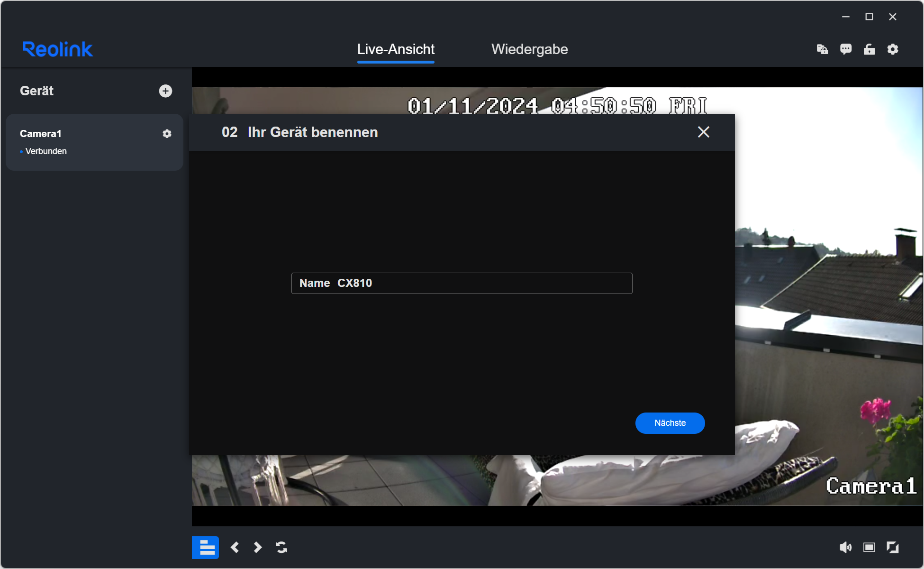Click the Reolink logo

tap(57, 49)
